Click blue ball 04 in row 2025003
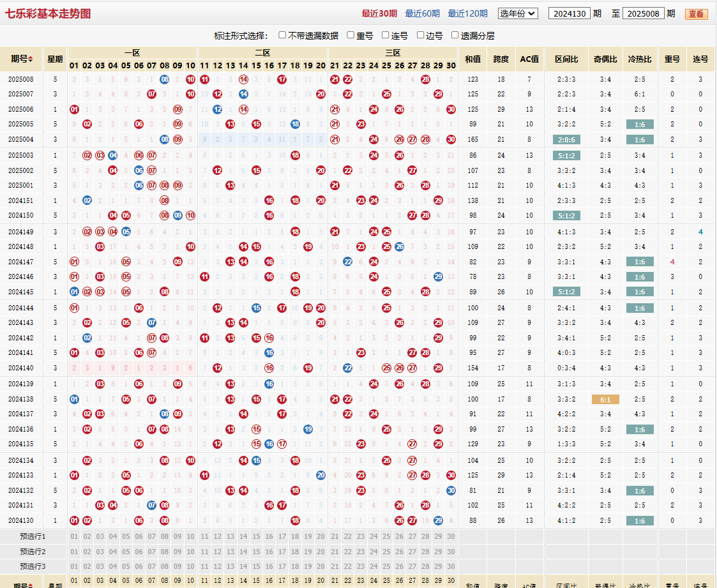Viewport: 717px width, 588px height. click(113, 155)
